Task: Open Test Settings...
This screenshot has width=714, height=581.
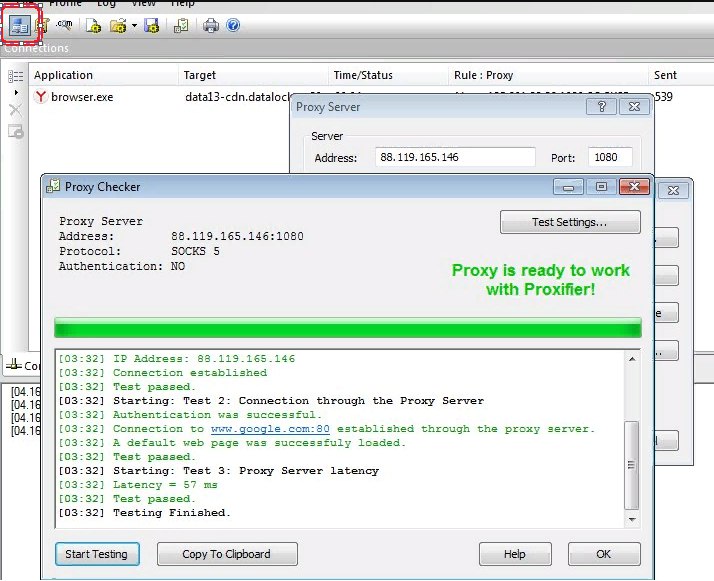Action: coord(570,222)
